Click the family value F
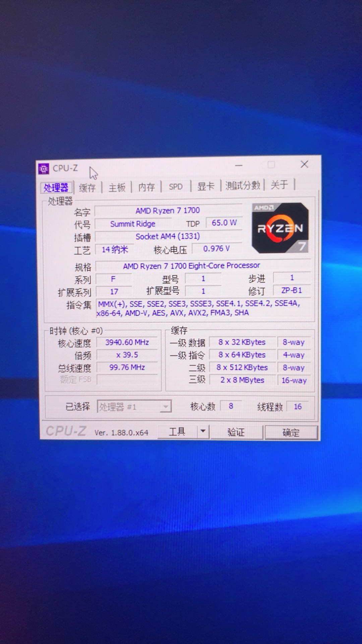This screenshot has height=644, width=362. pyautogui.click(x=113, y=279)
